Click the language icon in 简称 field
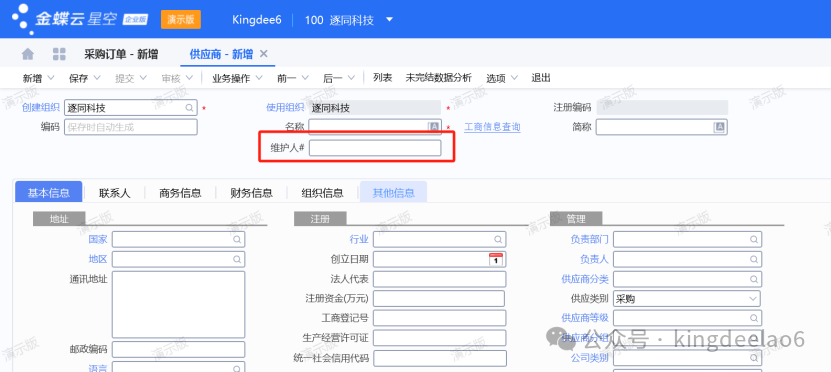This screenshot has width=831, height=372. 719,127
